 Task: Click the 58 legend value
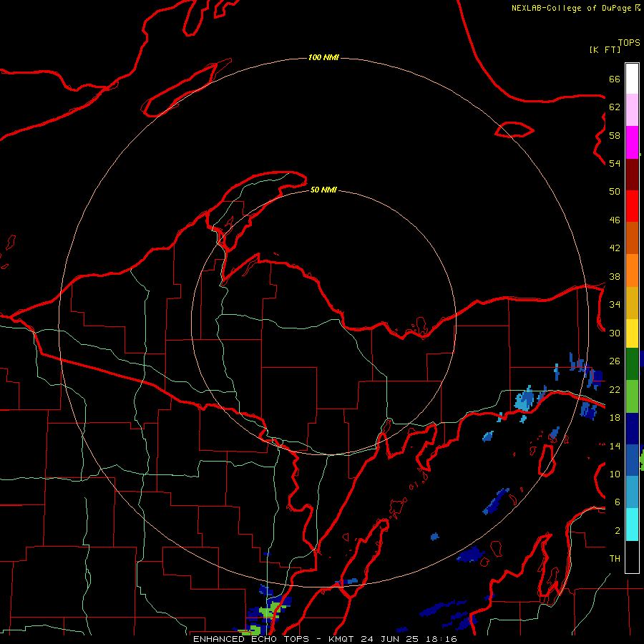(615, 135)
